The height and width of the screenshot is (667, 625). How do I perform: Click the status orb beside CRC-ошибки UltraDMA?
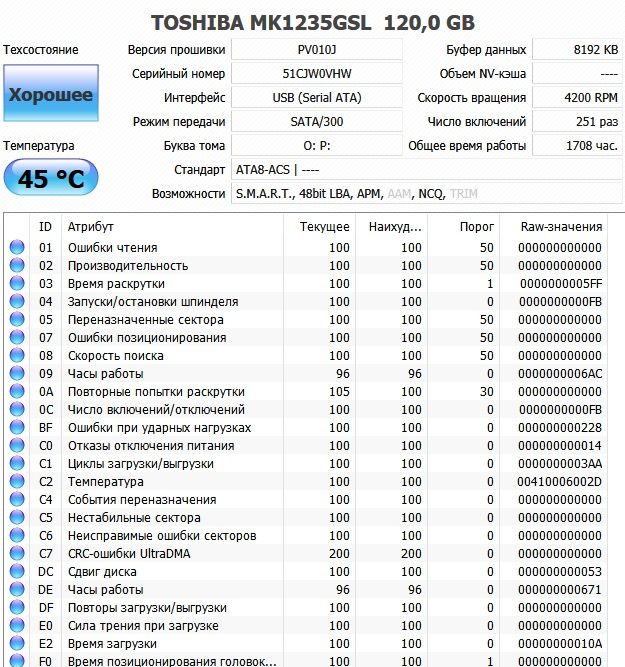click(17, 553)
